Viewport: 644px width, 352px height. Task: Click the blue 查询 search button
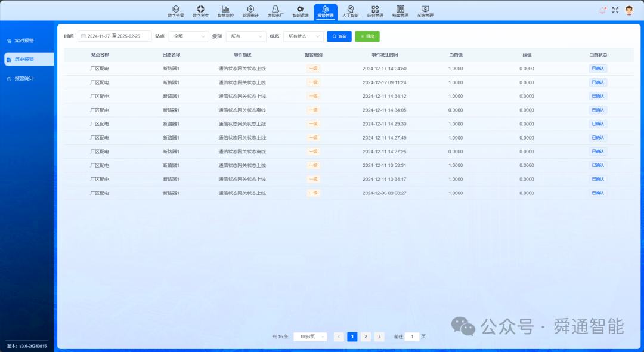coord(339,36)
